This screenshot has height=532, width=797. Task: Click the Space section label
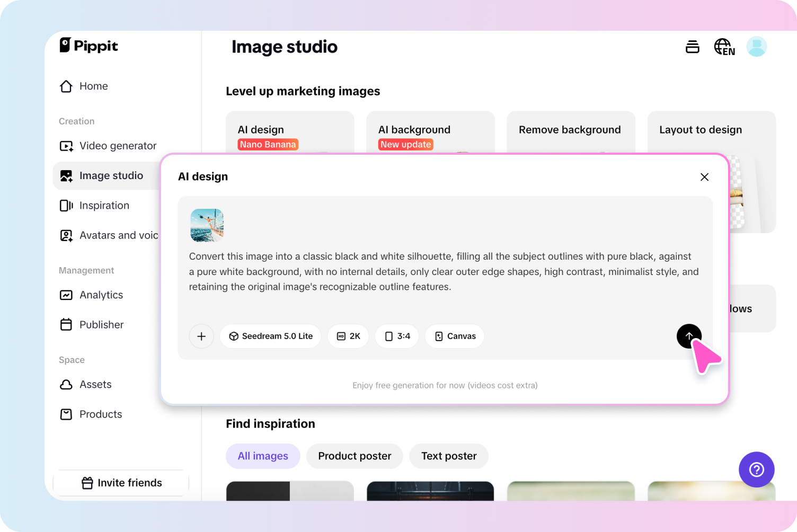point(72,360)
